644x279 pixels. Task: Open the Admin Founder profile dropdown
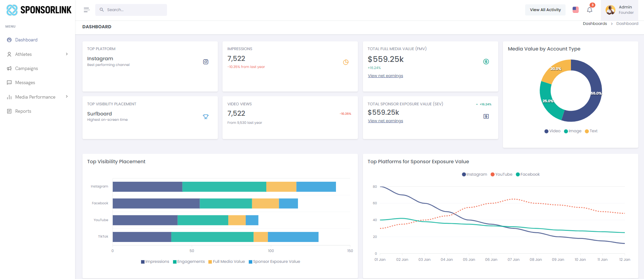click(619, 10)
